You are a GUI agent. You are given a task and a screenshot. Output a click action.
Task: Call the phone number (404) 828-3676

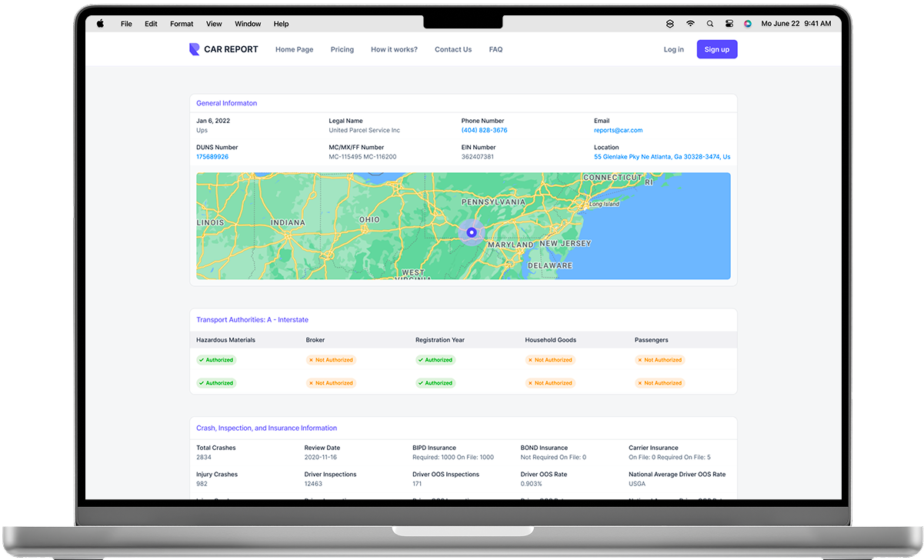point(484,131)
